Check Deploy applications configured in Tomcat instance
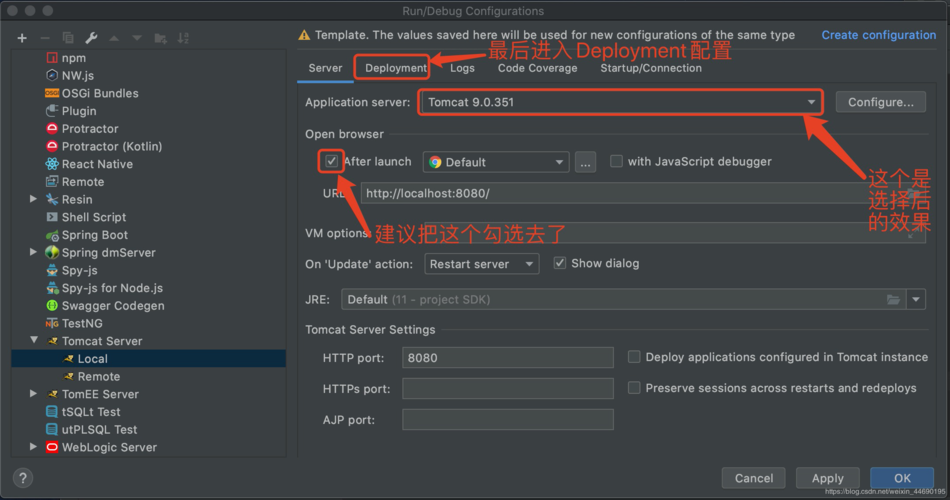 [634, 357]
